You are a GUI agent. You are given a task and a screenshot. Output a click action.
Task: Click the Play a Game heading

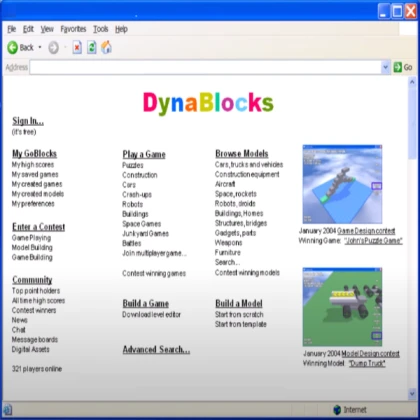coord(144,154)
